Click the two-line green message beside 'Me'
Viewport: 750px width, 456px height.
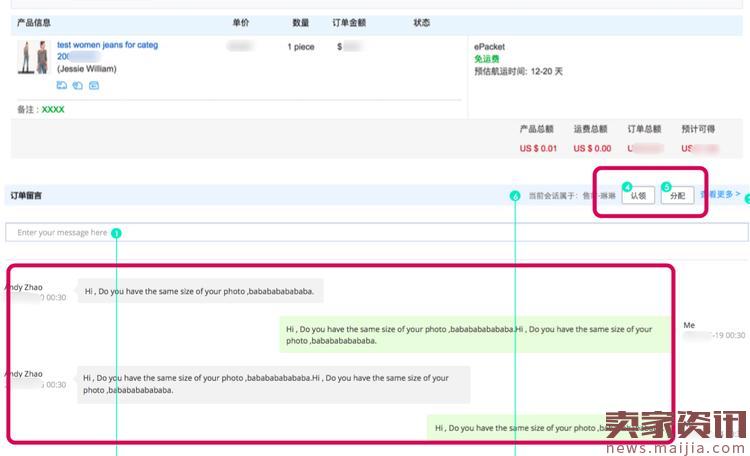pyautogui.click(x=474, y=334)
